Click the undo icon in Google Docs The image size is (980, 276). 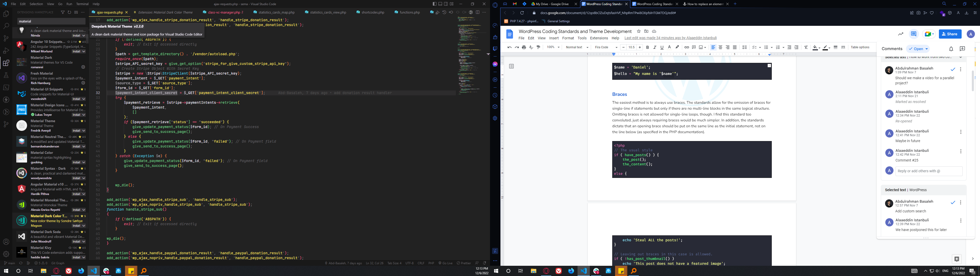[x=509, y=47]
